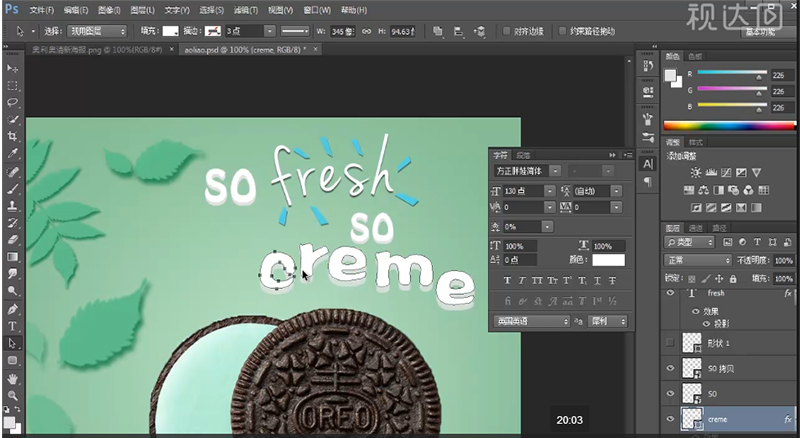The height and width of the screenshot is (438, 800).
Task: Add a Levels adjustment
Action: click(711, 173)
